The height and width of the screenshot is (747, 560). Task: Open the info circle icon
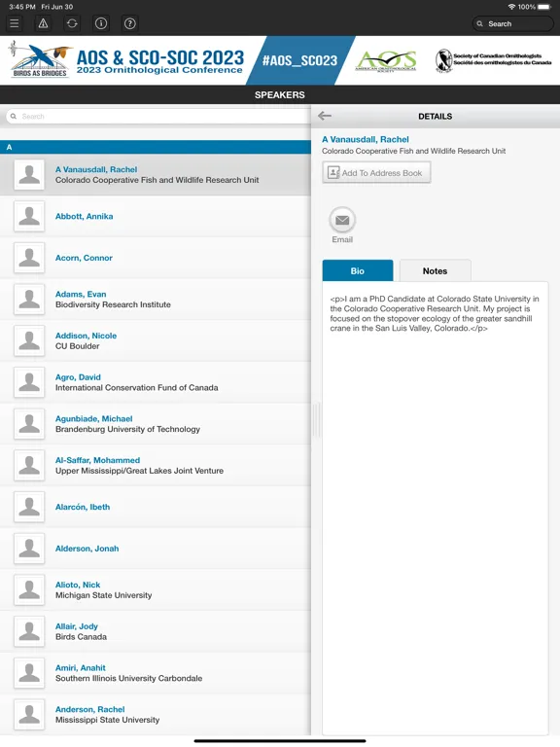coord(101,23)
